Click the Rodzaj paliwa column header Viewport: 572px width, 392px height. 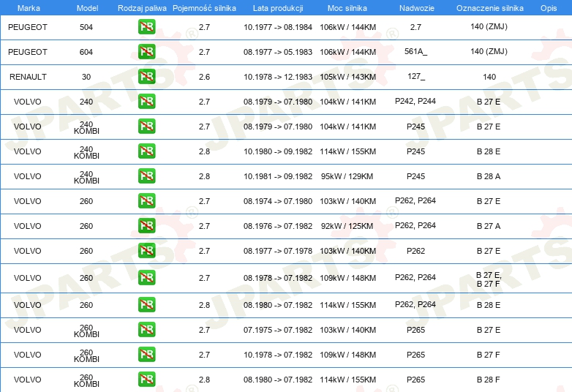(142, 8)
